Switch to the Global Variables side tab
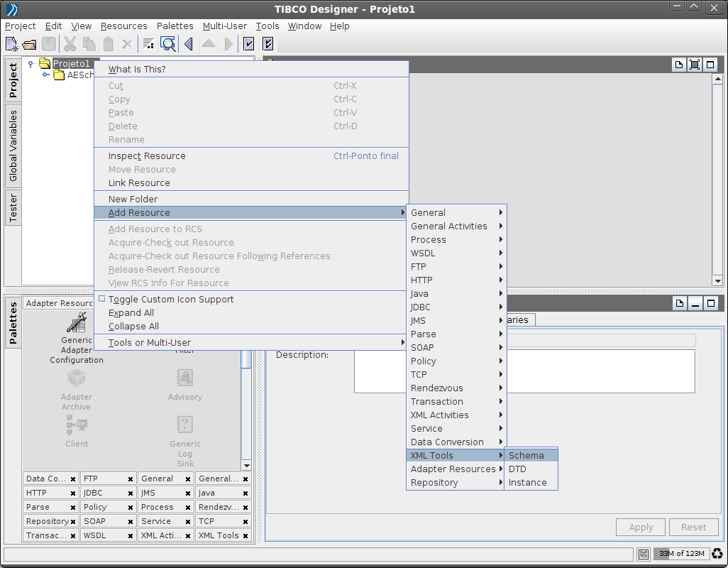 (13, 146)
